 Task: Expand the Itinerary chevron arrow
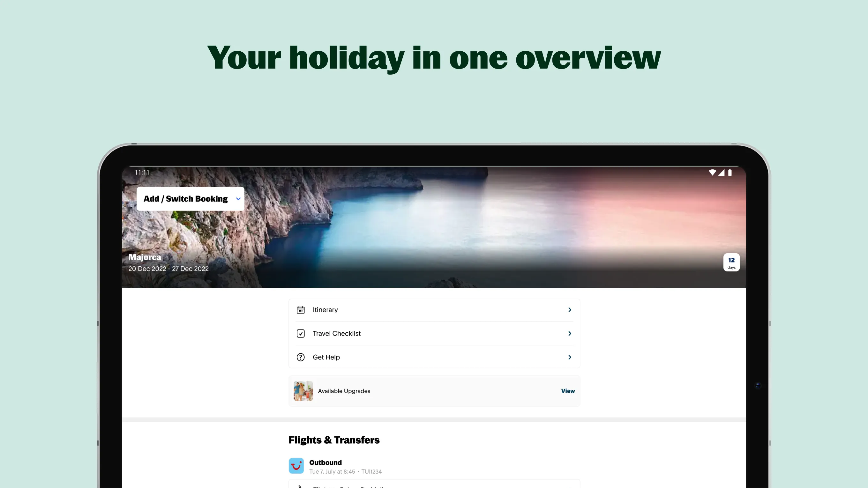pyautogui.click(x=569, y=309)
